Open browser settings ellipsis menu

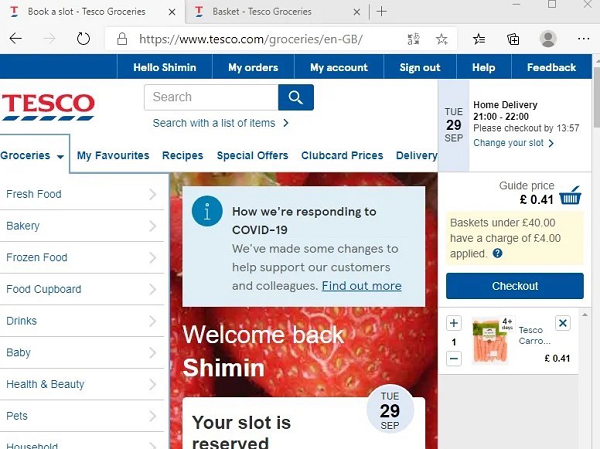[x=583, y=39]
